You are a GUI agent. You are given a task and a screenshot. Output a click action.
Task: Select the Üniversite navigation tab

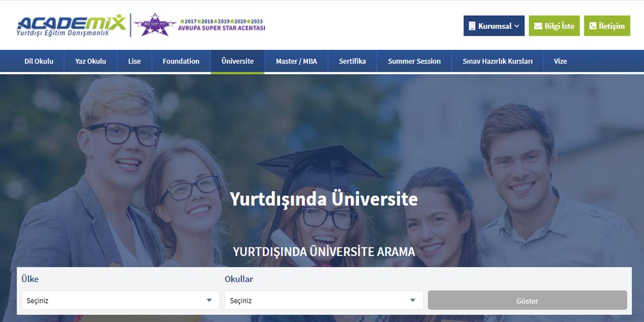(x=237, y=61)
